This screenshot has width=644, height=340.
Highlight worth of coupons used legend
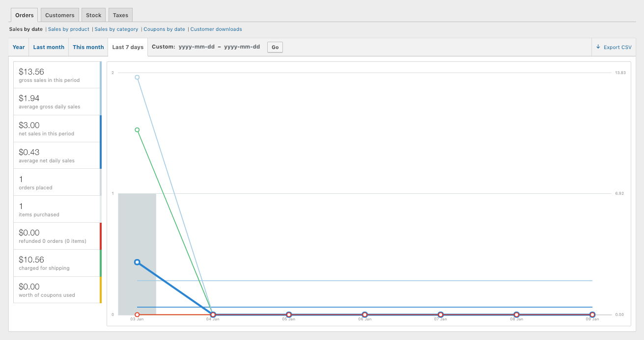(x=57, y=290)
